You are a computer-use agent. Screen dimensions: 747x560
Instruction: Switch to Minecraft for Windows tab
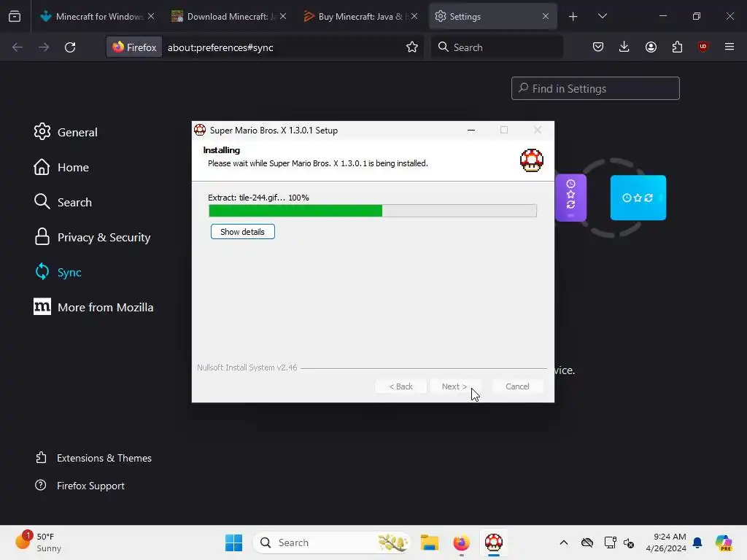click(x=98, y=16)
